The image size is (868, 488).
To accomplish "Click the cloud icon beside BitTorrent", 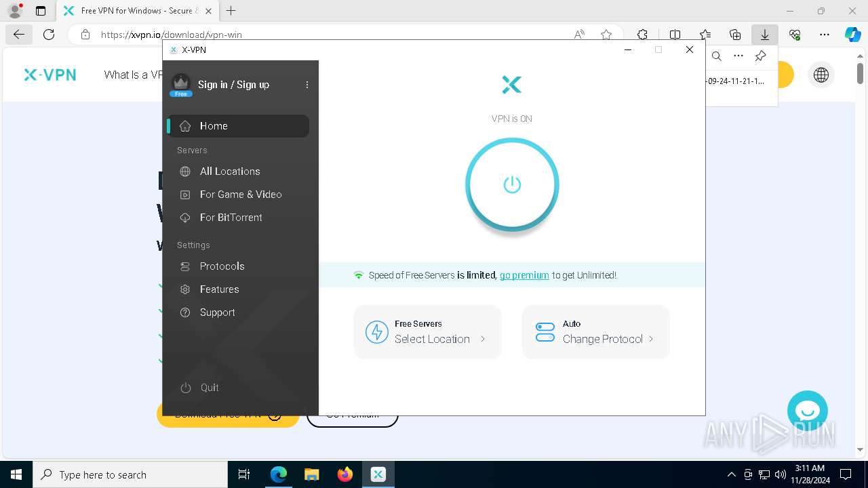I will 185,218.
